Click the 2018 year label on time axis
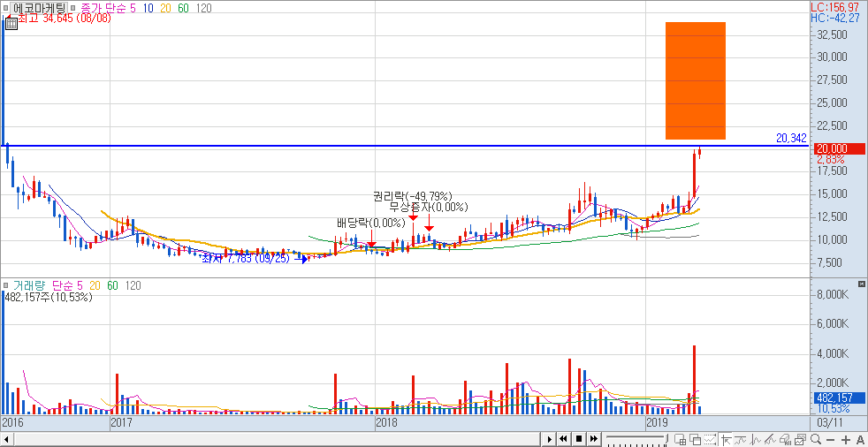This screenshot has width=868, height=447. click(x=386, y=424)
